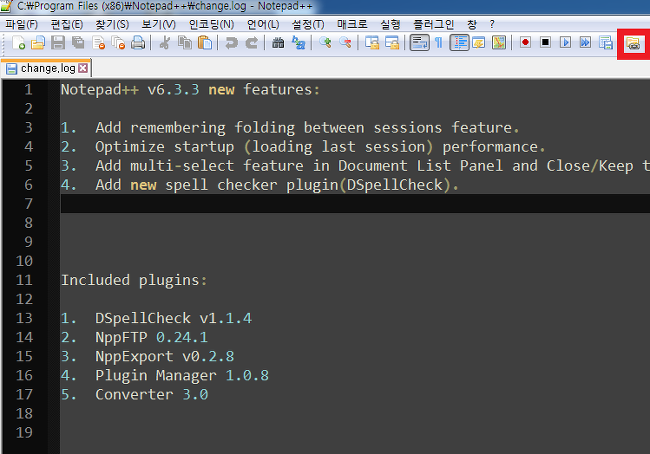650x454 pixels.
Task: Open the ? help menu
Action: [x=492, y=24]
